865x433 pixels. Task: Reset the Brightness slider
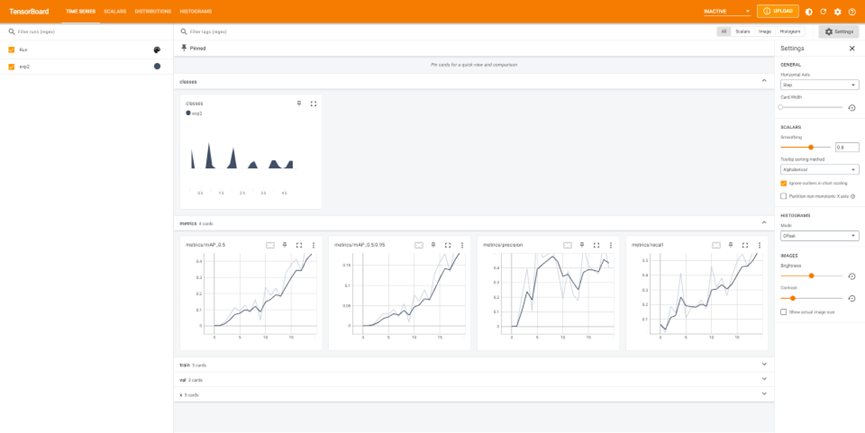pos(852,276)
